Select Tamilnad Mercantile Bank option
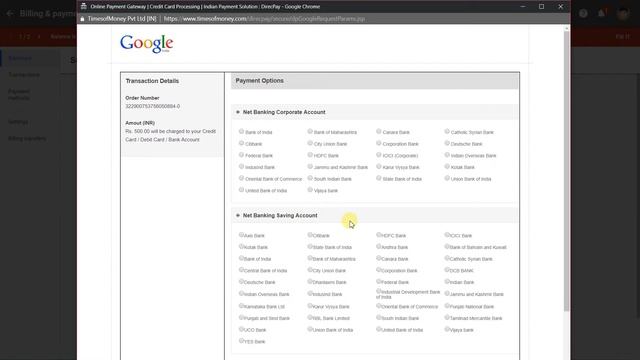 (x=447, y=318)
